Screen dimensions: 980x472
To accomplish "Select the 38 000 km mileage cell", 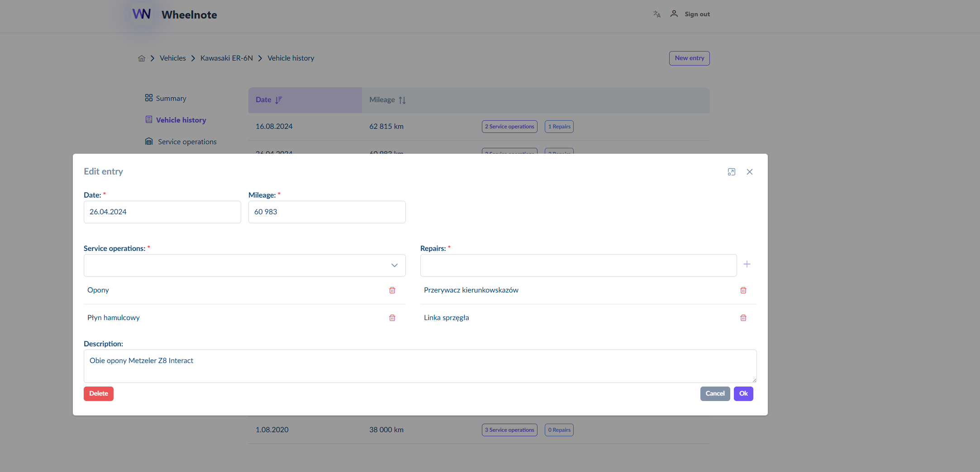I will [x=386, y=430].
